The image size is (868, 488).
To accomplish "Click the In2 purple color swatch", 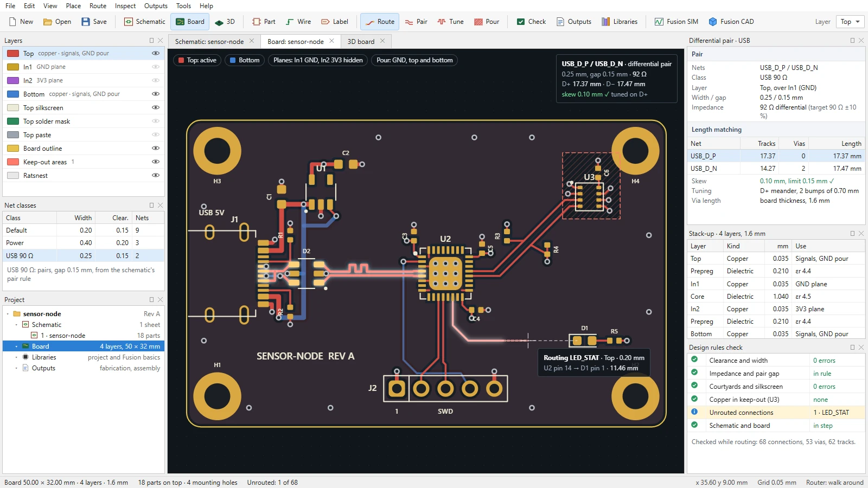I will click(x=13, y=80).
